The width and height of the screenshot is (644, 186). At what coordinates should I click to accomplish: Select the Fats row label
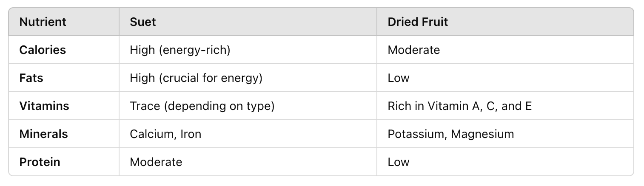click(31, 78)
